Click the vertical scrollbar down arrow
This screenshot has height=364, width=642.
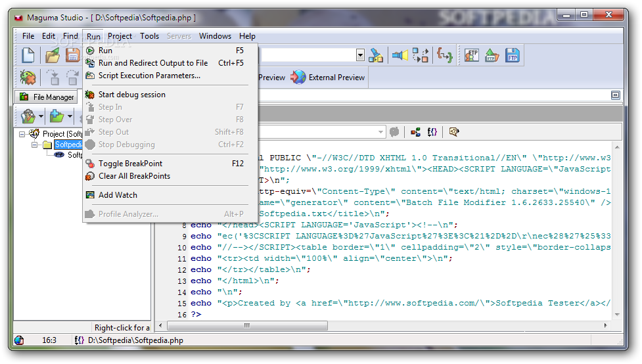click(x=617, y=315)
